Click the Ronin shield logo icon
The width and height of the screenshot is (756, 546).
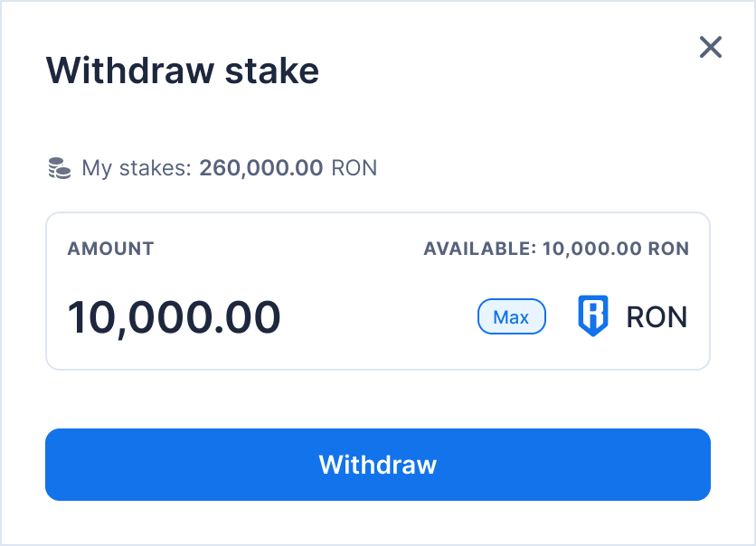point(593,316)
